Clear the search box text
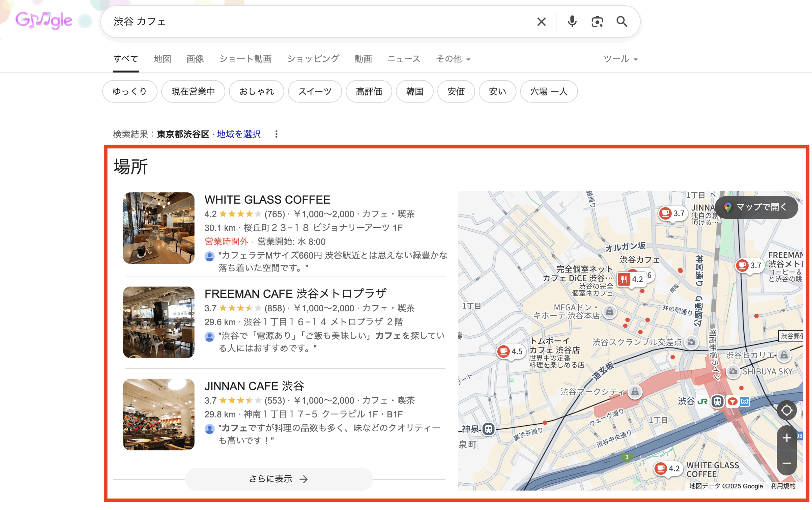Screen dimensions: 812x510 [x=541, y=22]
